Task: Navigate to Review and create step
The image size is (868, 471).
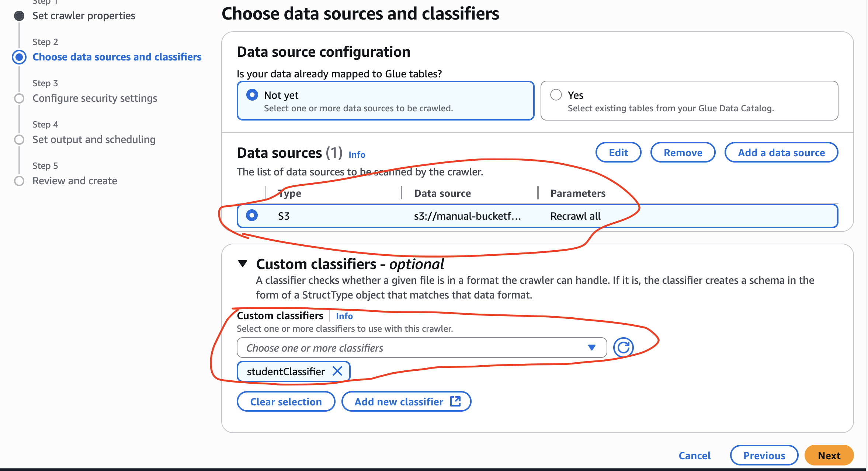Action: coord(74,181)
